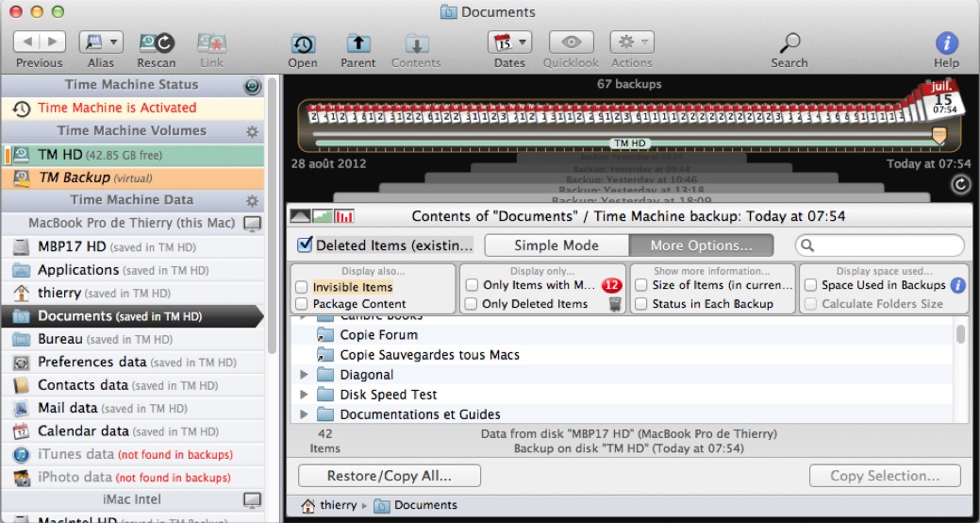980x523 pixels.
Task: Click the green TM HD timeline bar
Action: coord(629,143)
